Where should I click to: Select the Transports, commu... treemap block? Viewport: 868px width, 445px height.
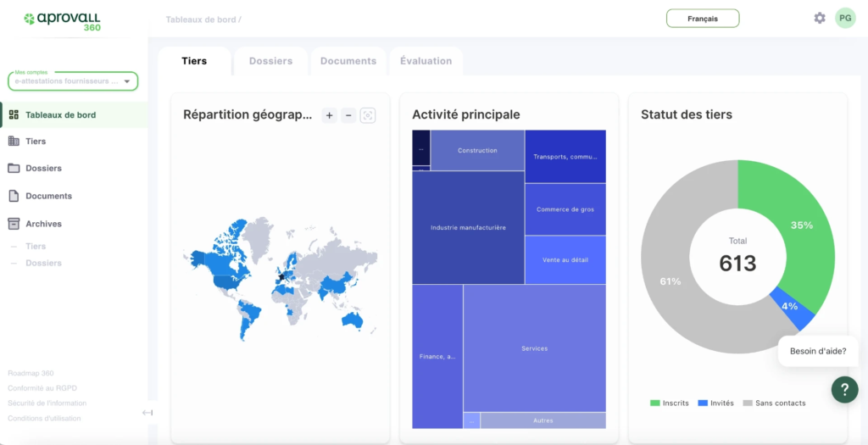pyautogui.click(x=565, y=157)
